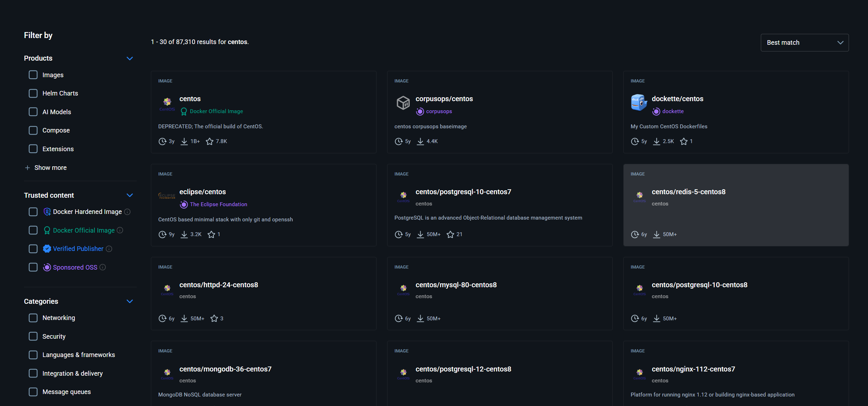The height and width of the screenshot is (406, 868).
Task: Click the download icon on corpusops/centos card
Action: tap(420, 141)
